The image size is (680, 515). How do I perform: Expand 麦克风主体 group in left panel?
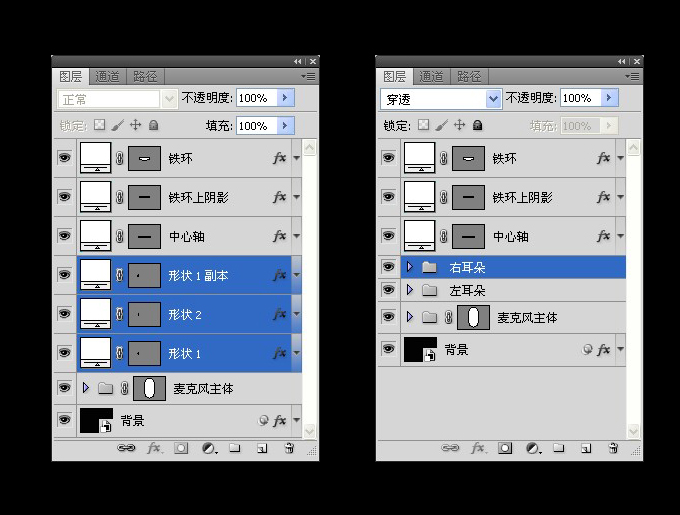click(x=86, y=388)
